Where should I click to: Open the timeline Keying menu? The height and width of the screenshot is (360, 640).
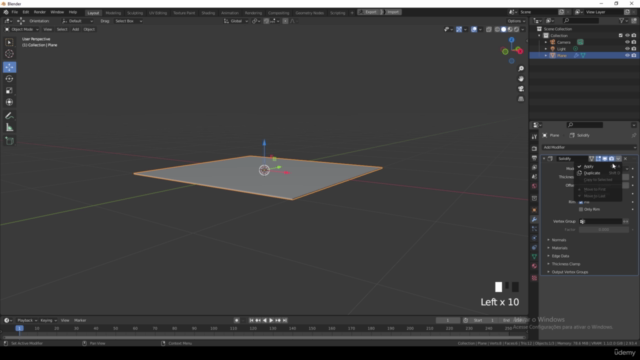(x=48, y=320)
